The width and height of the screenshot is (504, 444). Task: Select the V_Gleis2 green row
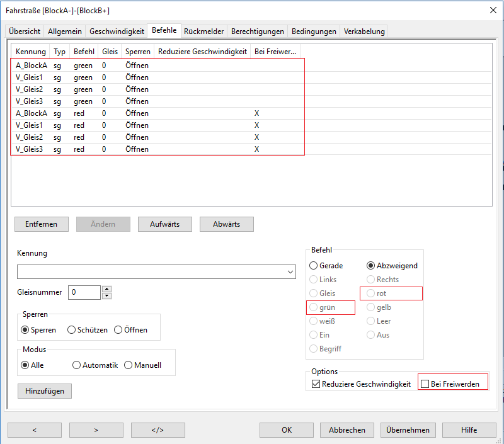tap(30, 89)
